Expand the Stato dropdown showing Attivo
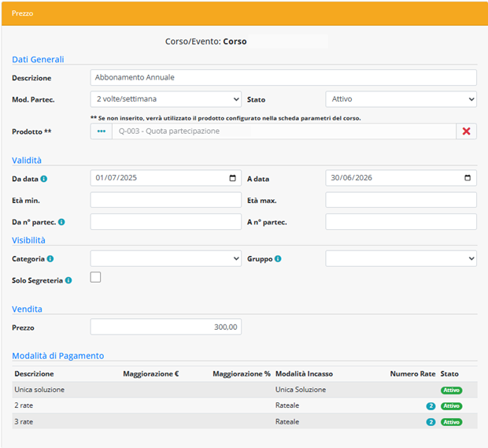The height and width of the screenshot is (448, 488). pos(401,99)
